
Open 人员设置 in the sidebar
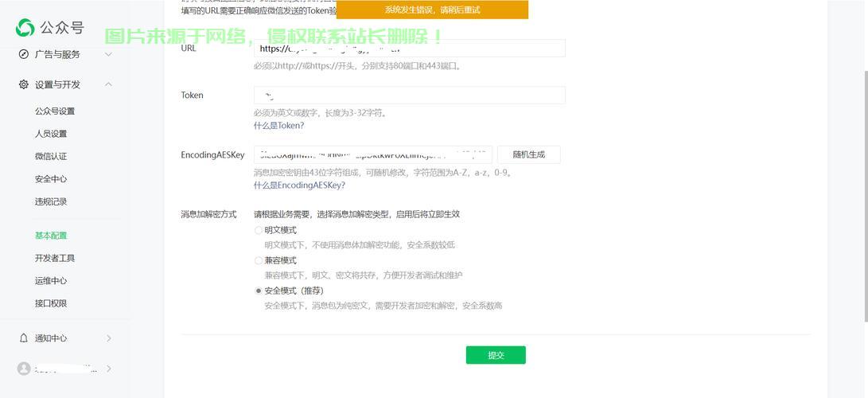point(51,134)
